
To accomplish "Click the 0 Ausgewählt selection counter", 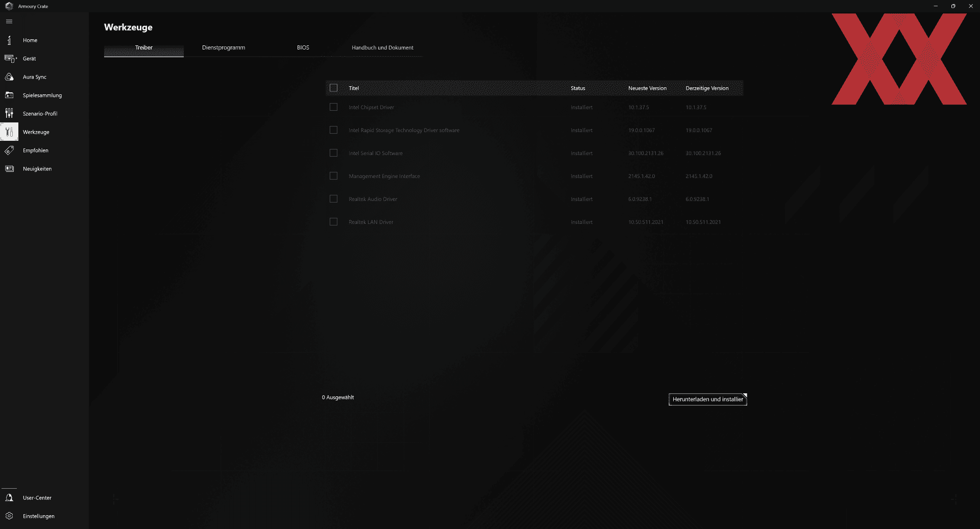I will 338,397.
